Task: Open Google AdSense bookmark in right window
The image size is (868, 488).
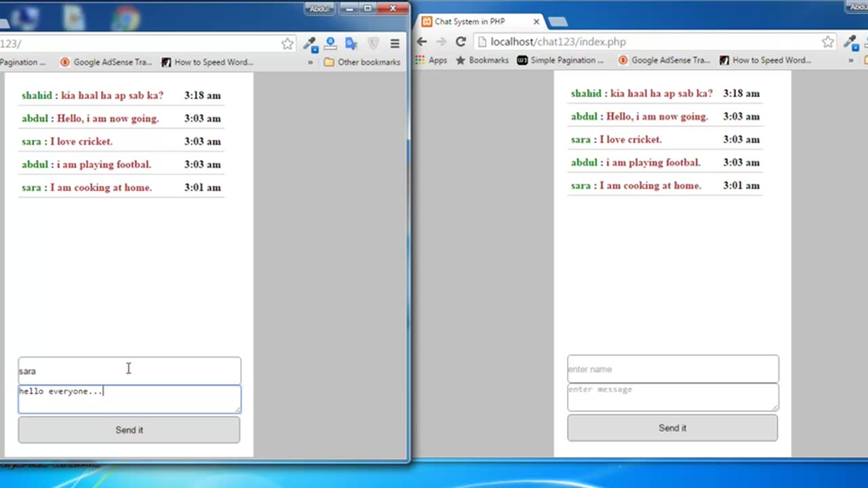Action: [x=664, y=60]
